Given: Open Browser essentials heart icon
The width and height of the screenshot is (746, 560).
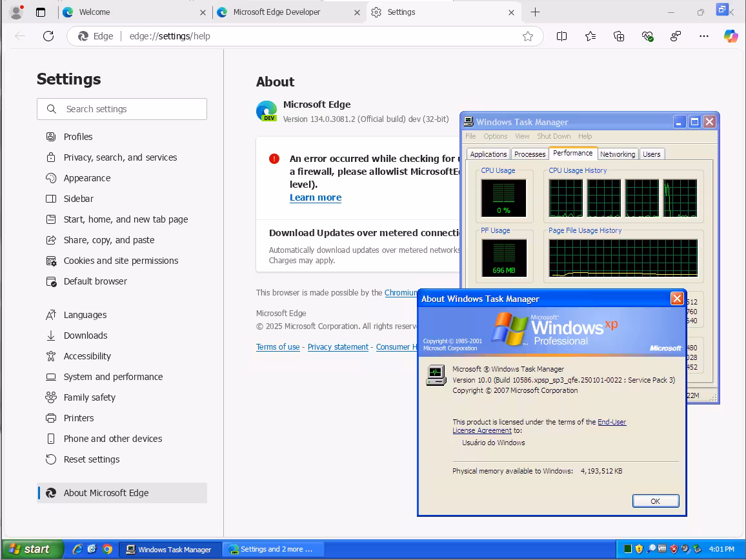Looking at the screenshot, I should click(647, 36).
